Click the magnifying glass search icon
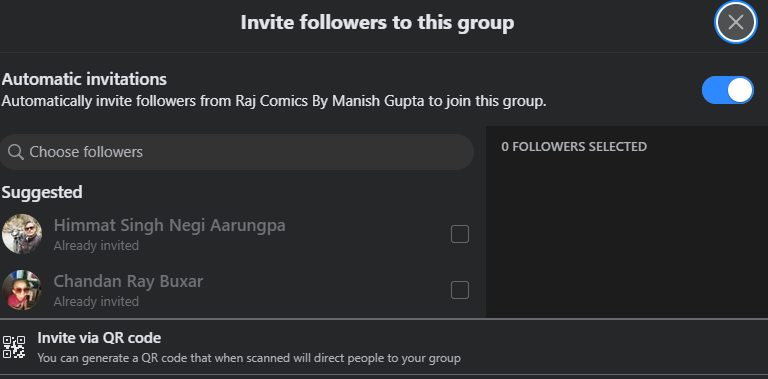This screenshot has width=768, height=379. pyautogui.click(x=16, y=152)
